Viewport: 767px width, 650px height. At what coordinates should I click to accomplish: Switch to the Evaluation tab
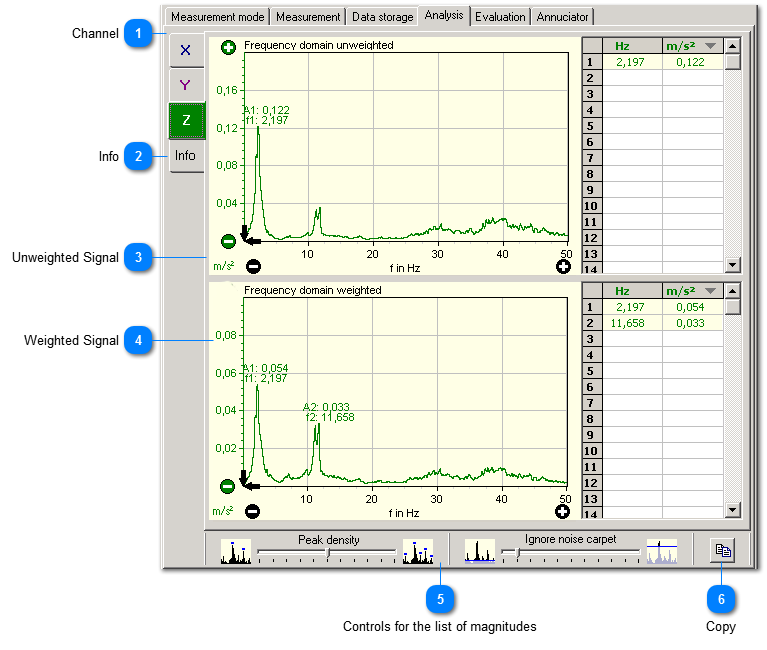click(x=500, y=17)
